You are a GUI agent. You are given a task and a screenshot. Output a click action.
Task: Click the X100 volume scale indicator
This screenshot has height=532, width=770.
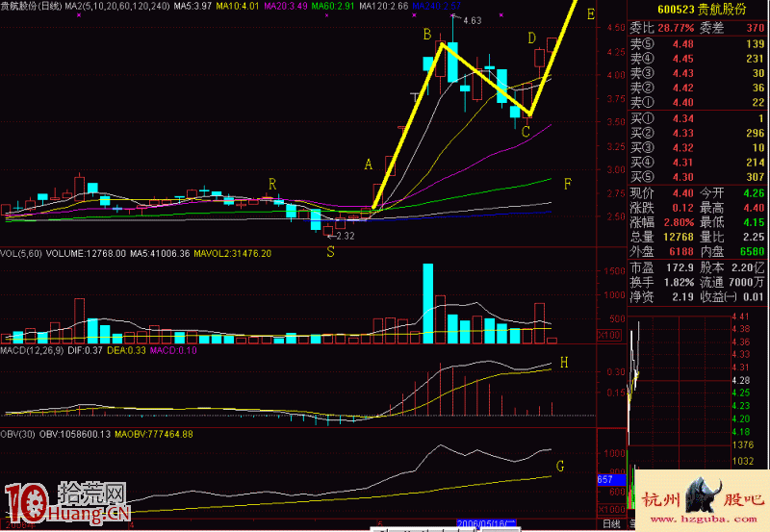tap(608, 335)
